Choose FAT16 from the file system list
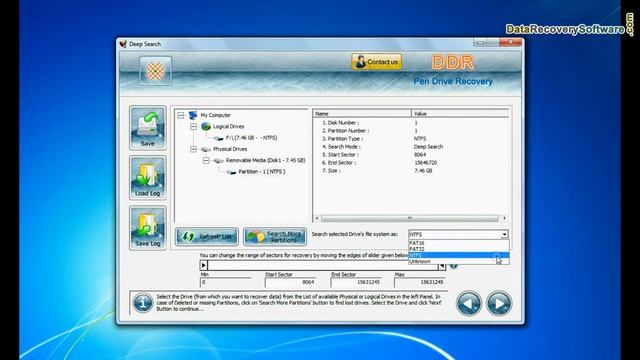 459,243
